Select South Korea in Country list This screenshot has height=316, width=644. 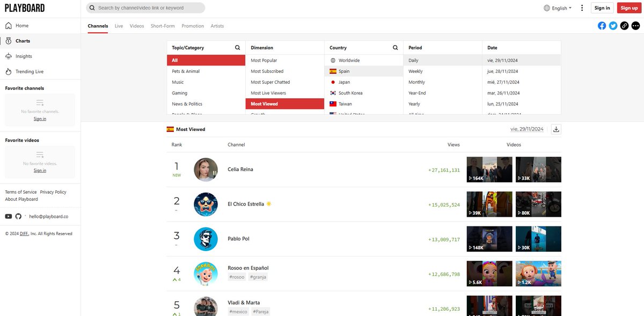tap(364, 93)
